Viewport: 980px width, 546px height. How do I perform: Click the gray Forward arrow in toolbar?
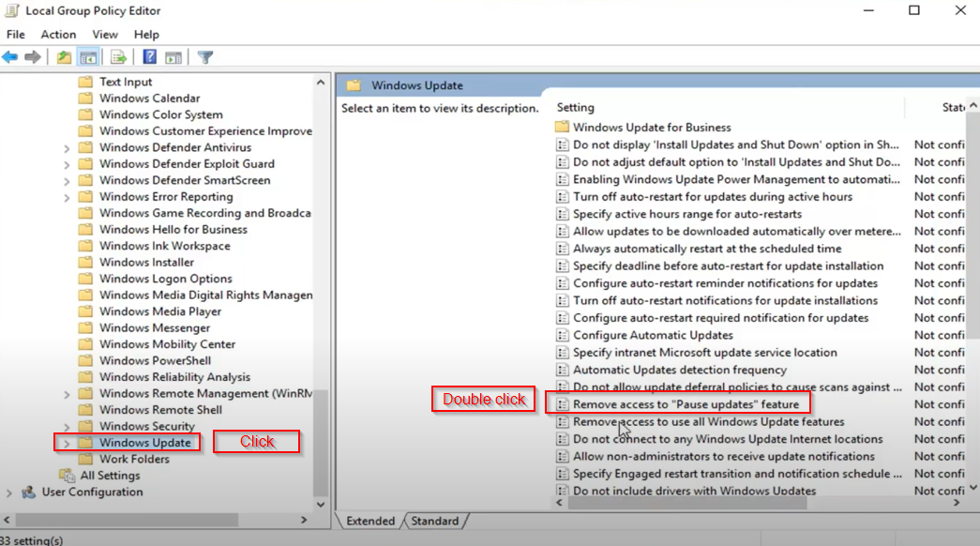coord(33,57)
